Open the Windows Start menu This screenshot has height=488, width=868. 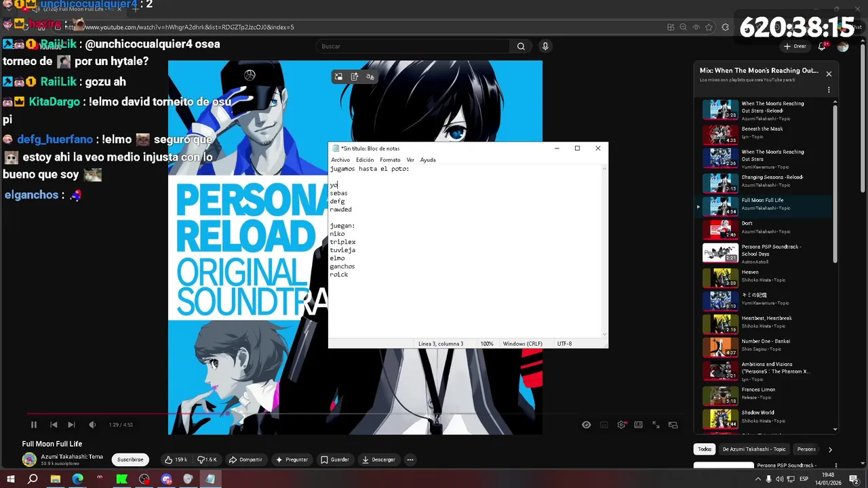[x=11, y=479]
